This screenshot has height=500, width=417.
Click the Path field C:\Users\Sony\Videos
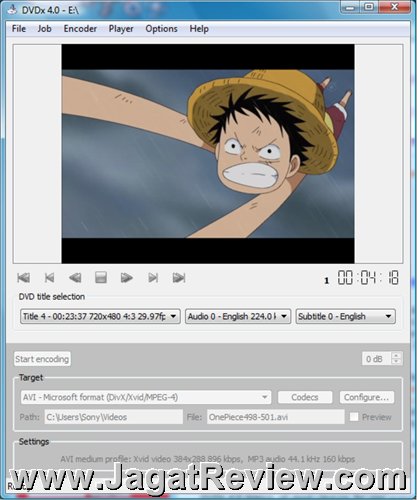pos(113,417)
